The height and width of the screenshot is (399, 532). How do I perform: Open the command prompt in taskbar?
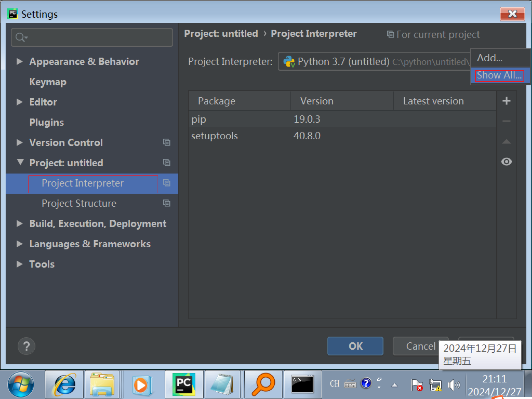coord(302,385)
